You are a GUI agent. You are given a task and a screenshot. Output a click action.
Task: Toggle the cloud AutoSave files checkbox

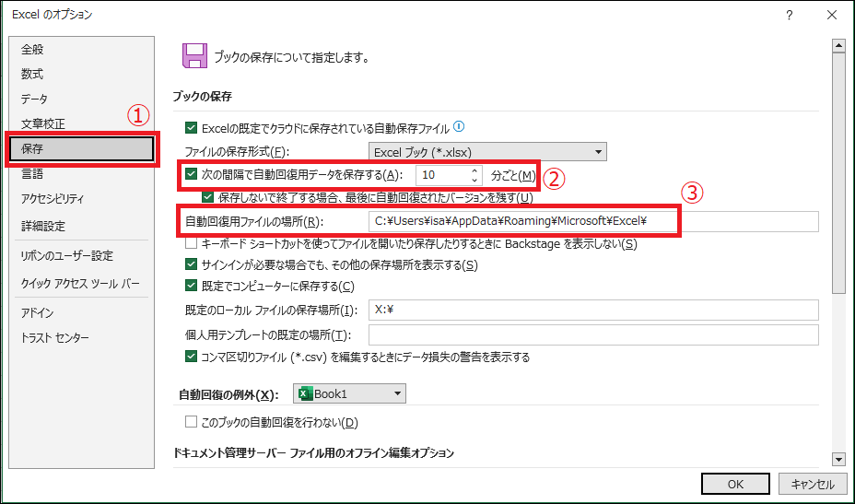click(192, 128)
